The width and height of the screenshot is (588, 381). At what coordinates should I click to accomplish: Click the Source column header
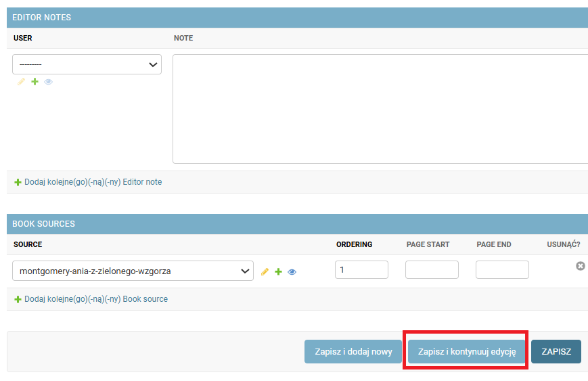point(28,244)
